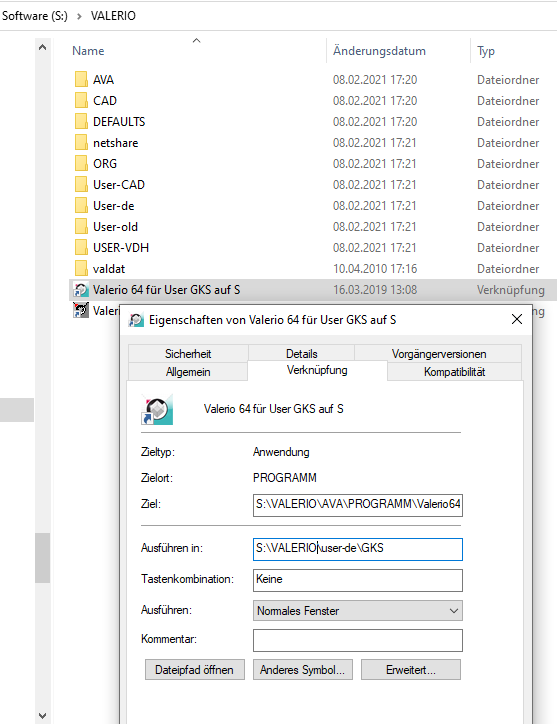The height and width of the screenshot is (724, 557).
Task: Switch to the Sicherheit tab
Action: point(188,354)
